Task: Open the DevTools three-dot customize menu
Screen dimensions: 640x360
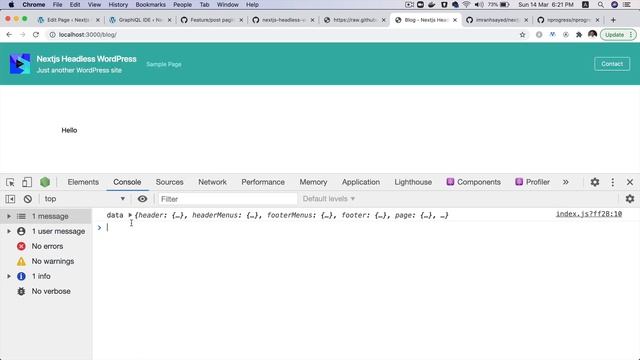Action: point(612,182)
